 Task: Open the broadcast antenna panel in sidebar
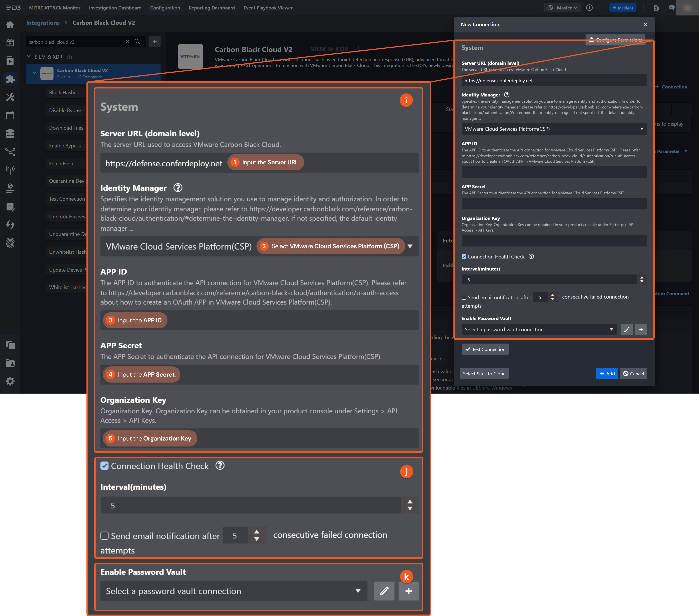pos(10,170)
